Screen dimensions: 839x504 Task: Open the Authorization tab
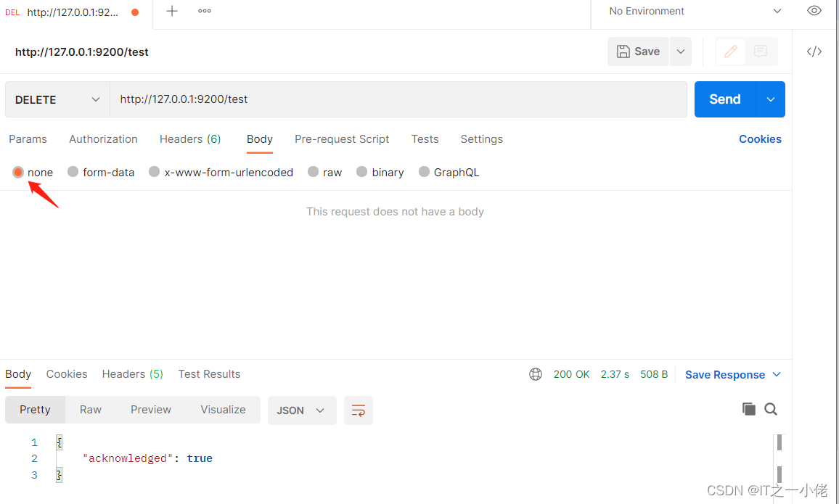click(103, 139)
